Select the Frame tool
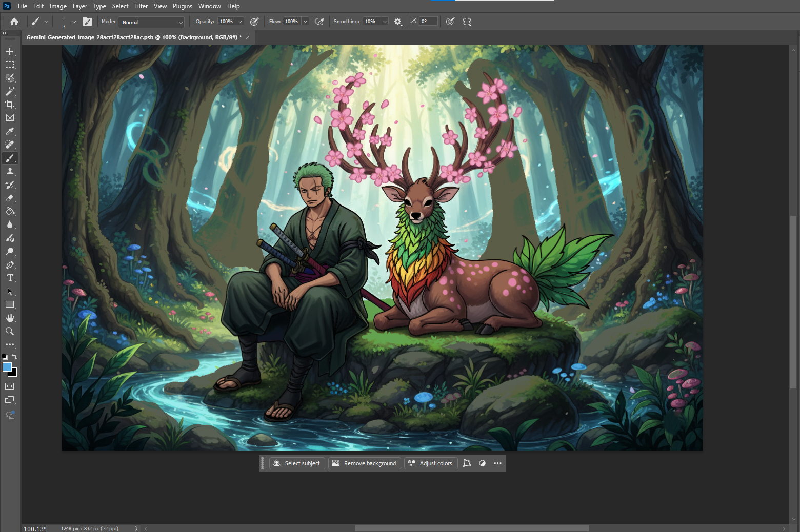800x532 pixels. [10, 118]
